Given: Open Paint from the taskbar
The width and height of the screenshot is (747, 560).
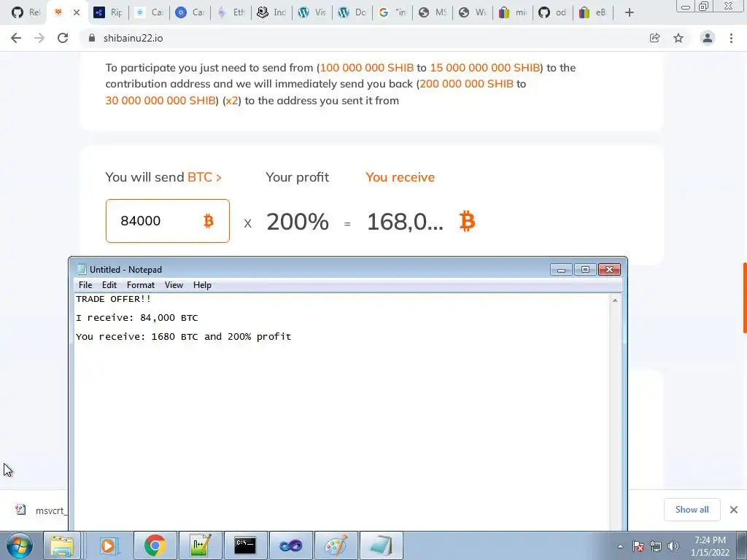Looking at the screenshot, I should (336, 545).
